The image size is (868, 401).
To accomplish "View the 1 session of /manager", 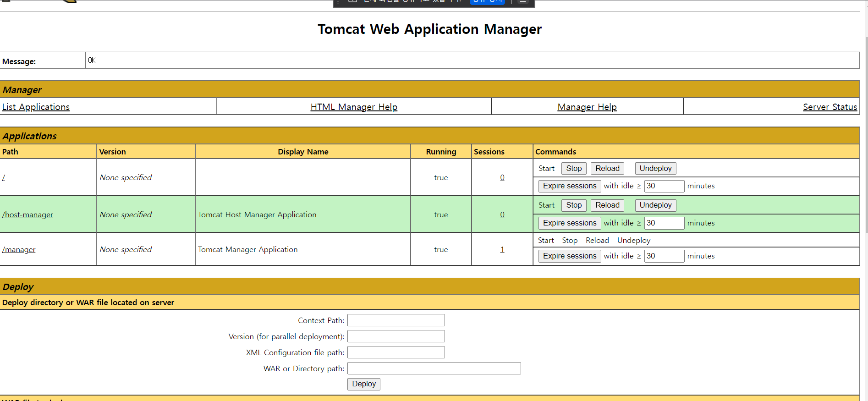I will click(502, 249).
